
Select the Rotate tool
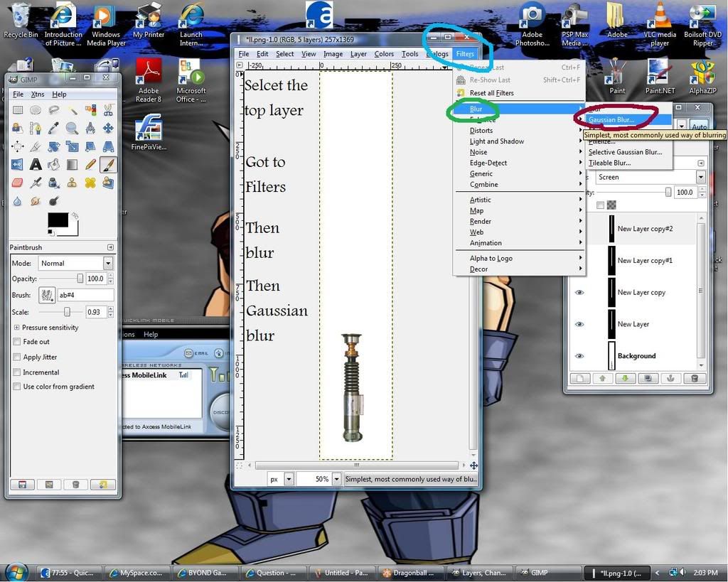click(x=54, y=146)
